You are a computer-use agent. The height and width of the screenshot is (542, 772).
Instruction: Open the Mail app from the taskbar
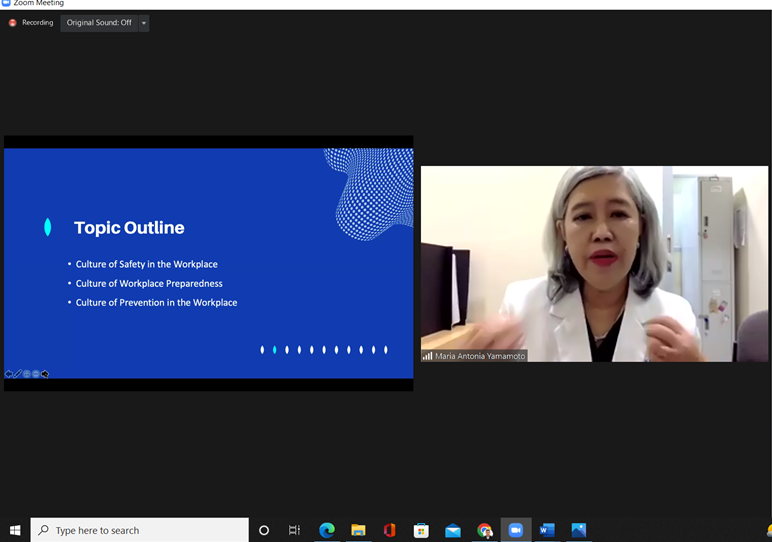click(x=452, y=530)
